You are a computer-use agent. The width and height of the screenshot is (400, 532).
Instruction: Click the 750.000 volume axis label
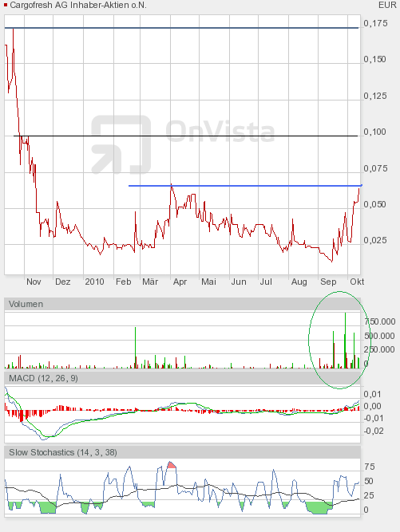(380, 321)
